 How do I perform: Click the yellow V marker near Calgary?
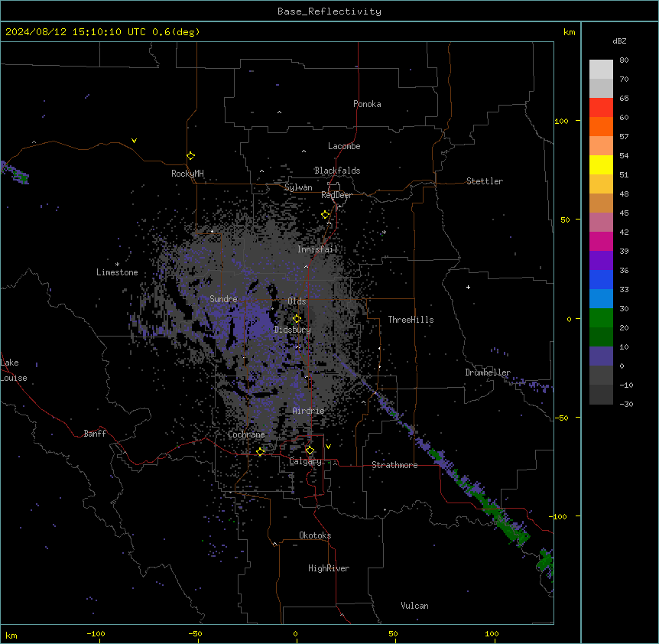tap(328, 447)
